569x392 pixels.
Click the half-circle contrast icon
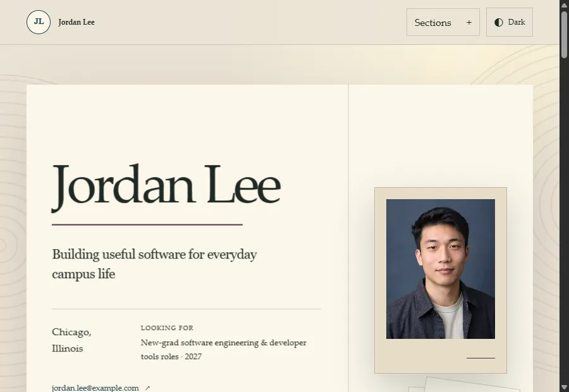[x=499, y=23]
